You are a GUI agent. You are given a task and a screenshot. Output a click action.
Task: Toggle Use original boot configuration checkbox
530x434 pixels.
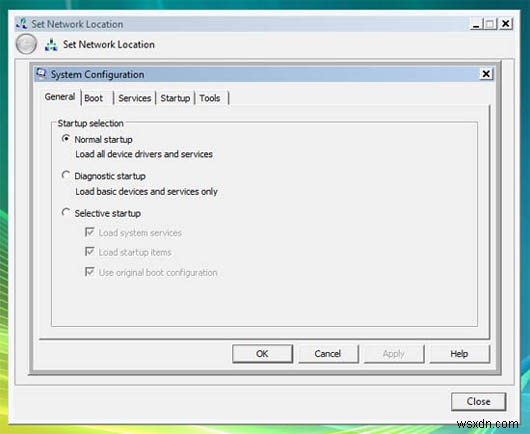coord(90,272)
